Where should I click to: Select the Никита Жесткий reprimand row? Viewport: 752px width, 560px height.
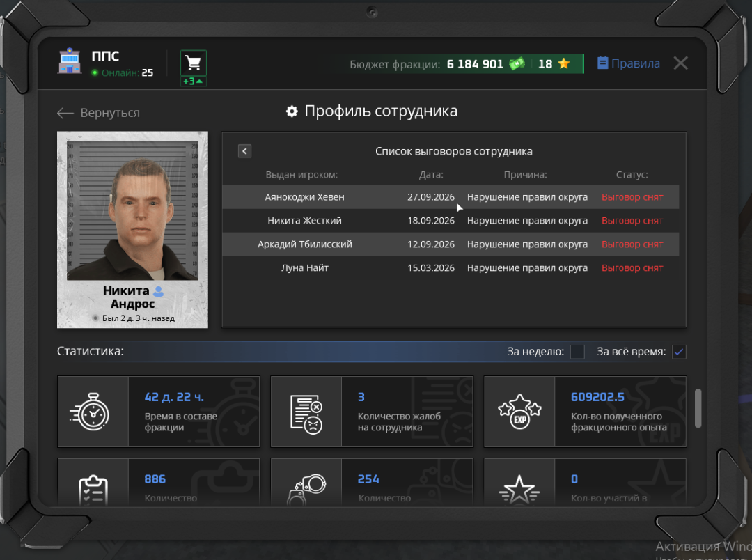pyautogui.click(x=451, y=221)
